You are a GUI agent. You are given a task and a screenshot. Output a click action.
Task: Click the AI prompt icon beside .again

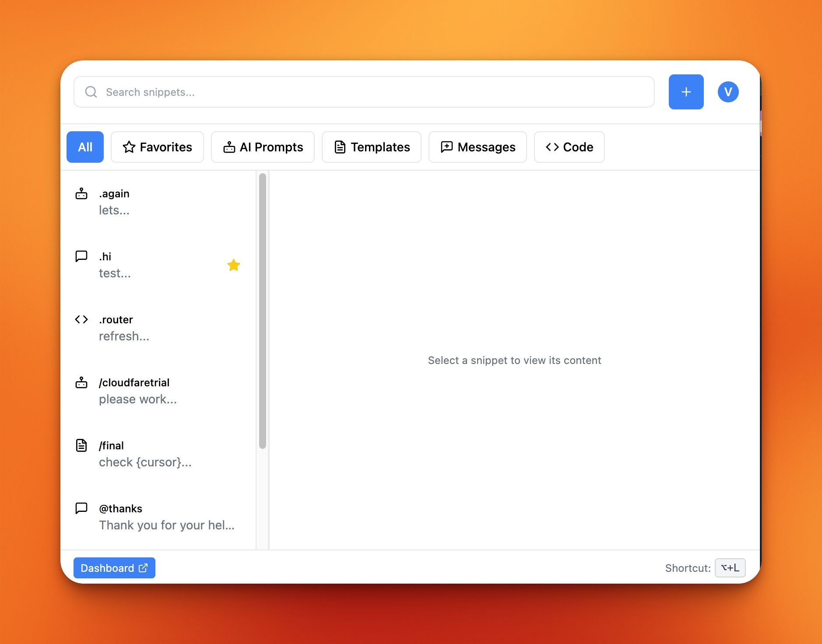click(81, 194)
